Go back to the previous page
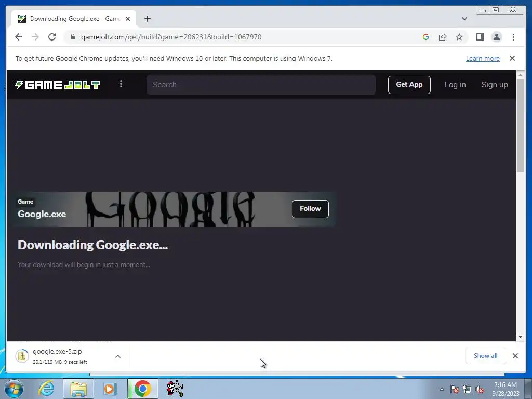The width and height of the screenshot is (532, 399). (19, 37)
